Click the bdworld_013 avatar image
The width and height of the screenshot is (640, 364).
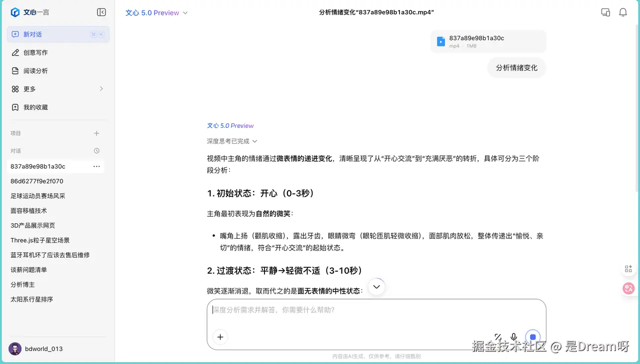click(x=15, y=349)
